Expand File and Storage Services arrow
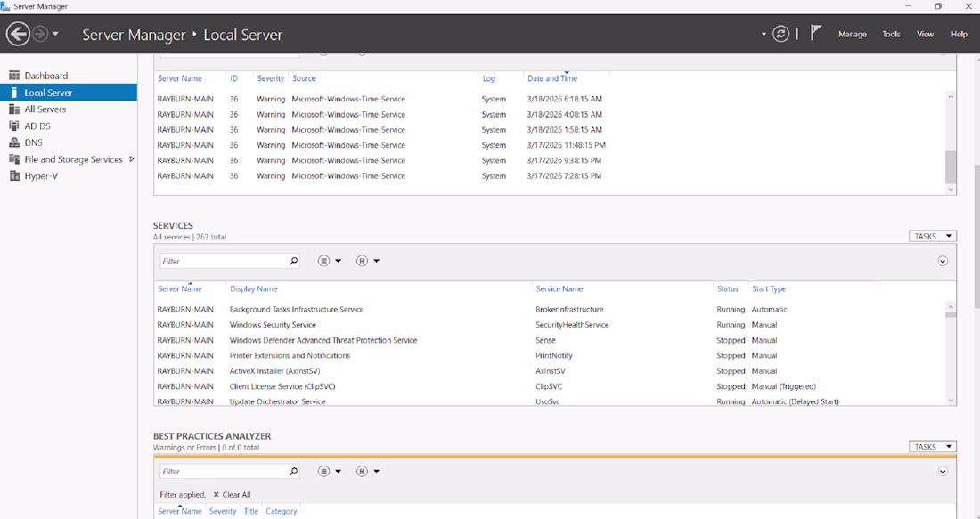Viewport: 980px width, 519px height. pos(131,159)
